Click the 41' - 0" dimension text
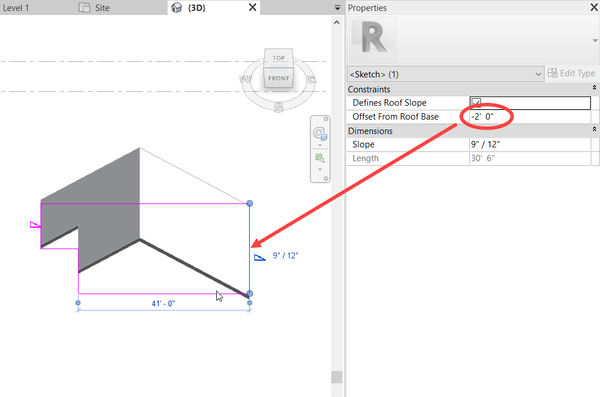The image size is (600, 397). [x=163, y=304]
